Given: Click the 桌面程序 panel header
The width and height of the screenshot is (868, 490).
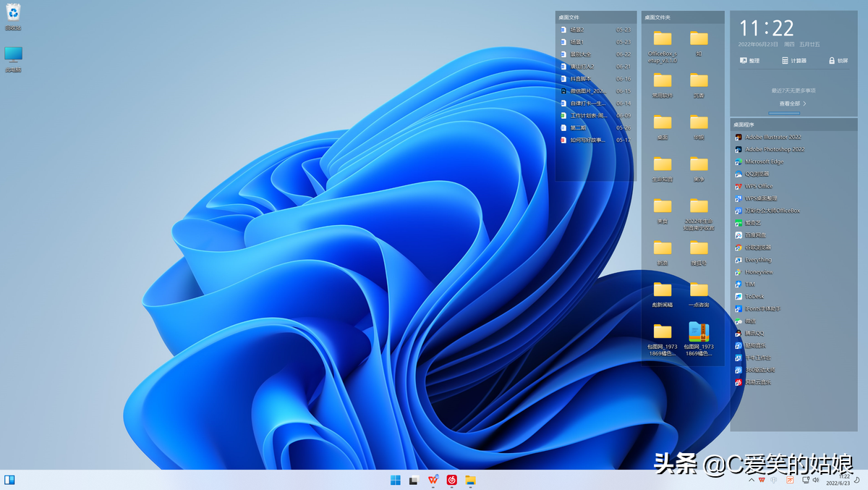Looking at the screenshot, I should click(x=793, y=124).
